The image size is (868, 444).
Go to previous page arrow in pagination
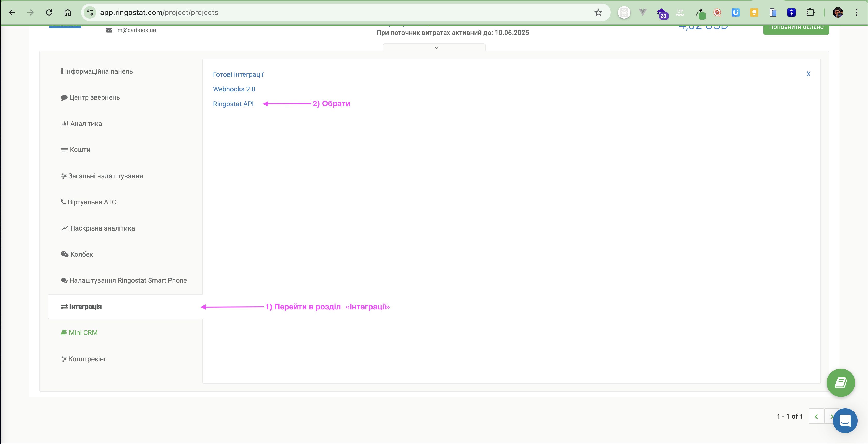tap(816, 416)
